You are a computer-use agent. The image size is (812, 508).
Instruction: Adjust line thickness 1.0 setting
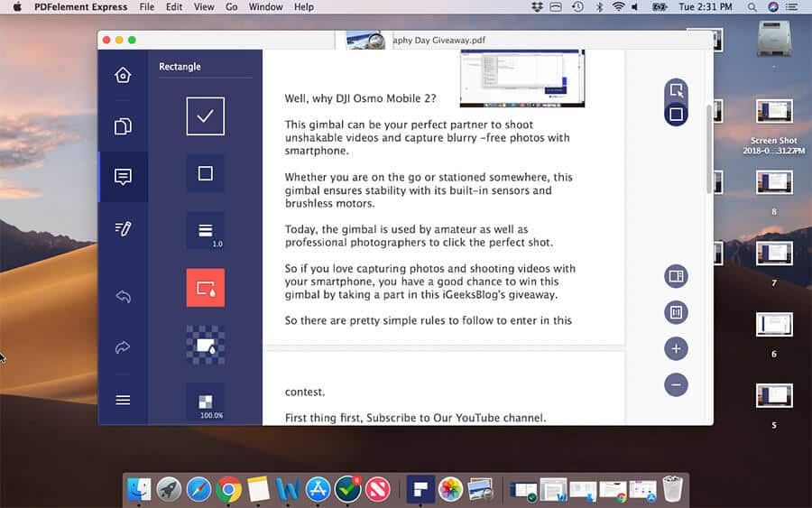206,231
